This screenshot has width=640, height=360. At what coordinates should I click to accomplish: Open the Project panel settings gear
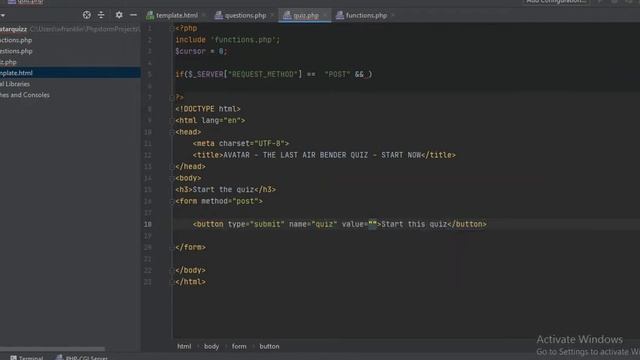click(118, 15)
